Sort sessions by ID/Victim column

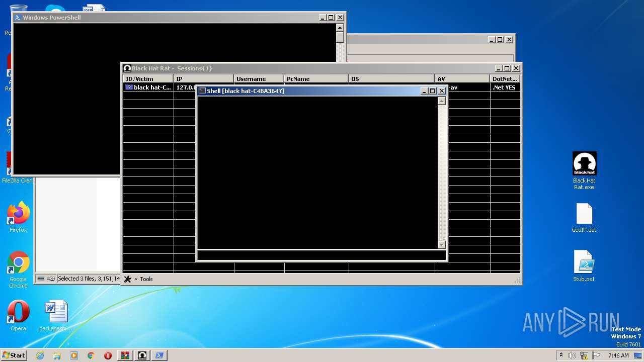(x=148, y=79)
